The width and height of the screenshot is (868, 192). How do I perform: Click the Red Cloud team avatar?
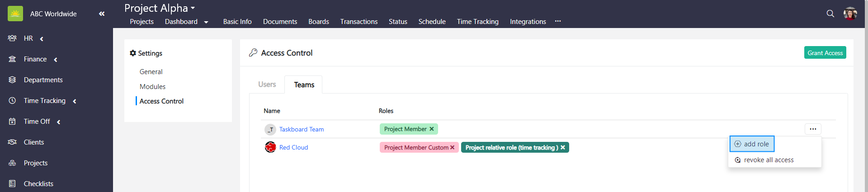pyautogui.click(x=270, y=147)
